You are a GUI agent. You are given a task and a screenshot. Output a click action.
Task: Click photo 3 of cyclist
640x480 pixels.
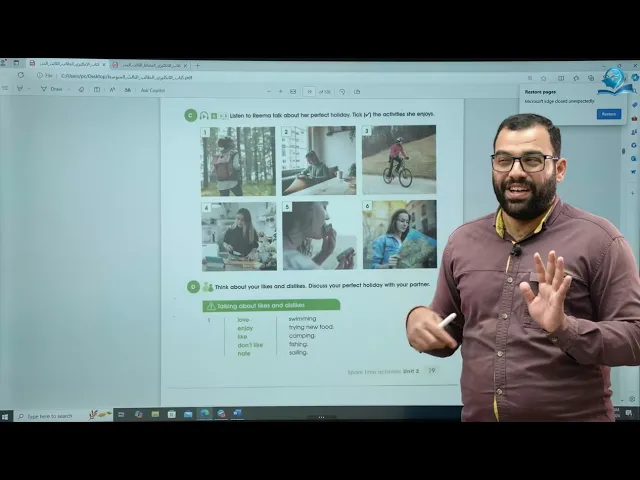[399, 160]
